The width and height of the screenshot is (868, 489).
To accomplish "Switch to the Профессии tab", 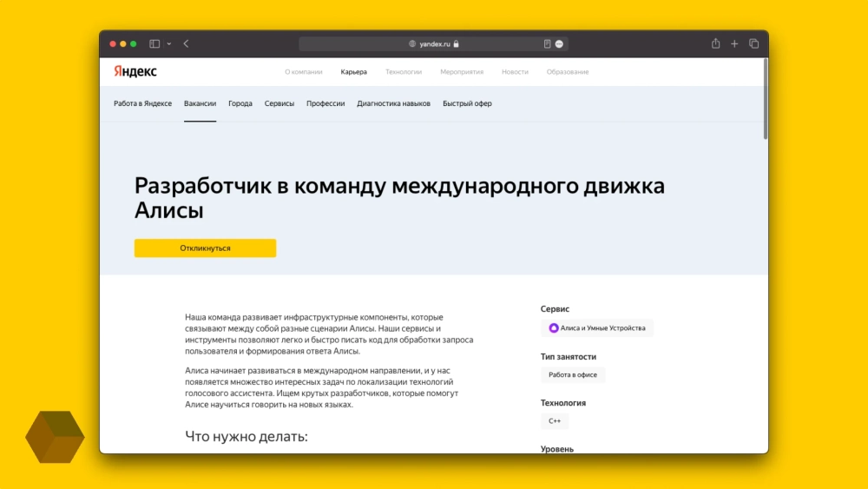I will [x=325, y=103].
